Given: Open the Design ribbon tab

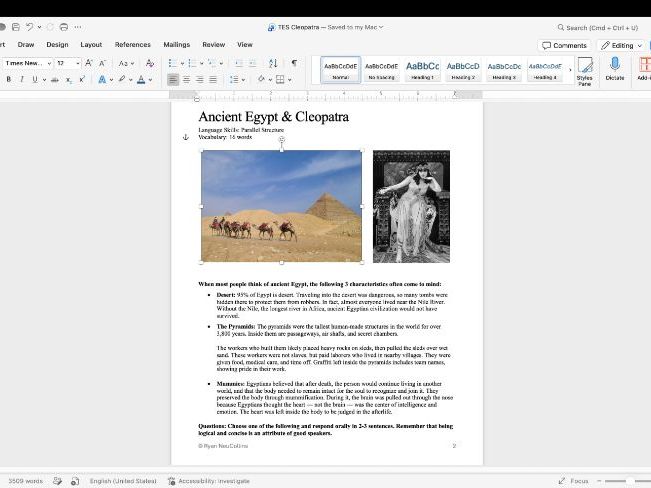Looking at the screenshot, I should 57,44.
